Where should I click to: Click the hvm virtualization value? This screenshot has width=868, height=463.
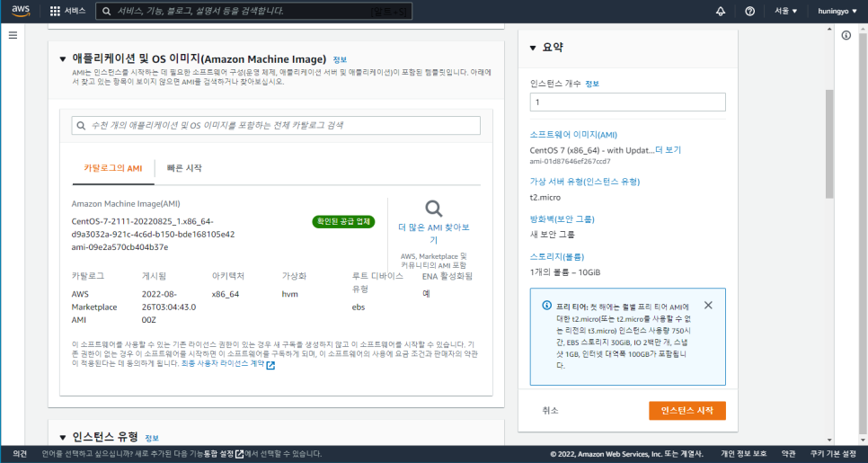click(290, 294)
